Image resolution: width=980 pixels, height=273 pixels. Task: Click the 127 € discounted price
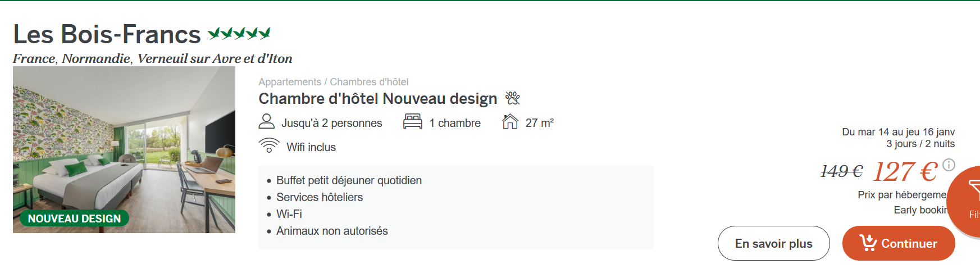coord(905,171)
